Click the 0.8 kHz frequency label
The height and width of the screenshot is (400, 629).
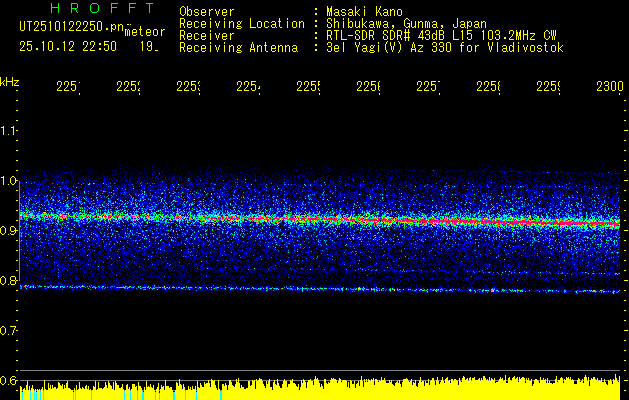coord(8,280)
